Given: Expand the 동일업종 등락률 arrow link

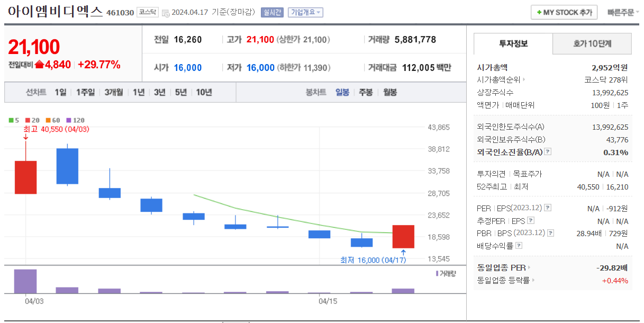Looking at the screenshot, I should pyautogui.click(x=533, y=280).
